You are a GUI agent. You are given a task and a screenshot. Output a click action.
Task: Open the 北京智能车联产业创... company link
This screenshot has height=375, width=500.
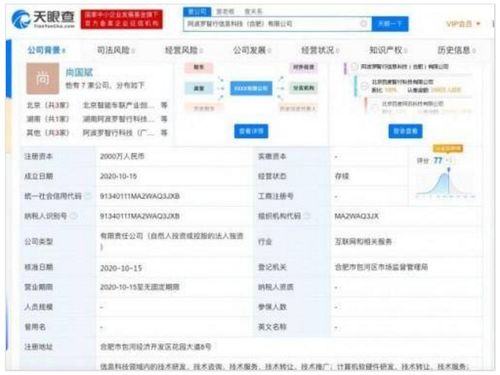[x=119, y=105]
